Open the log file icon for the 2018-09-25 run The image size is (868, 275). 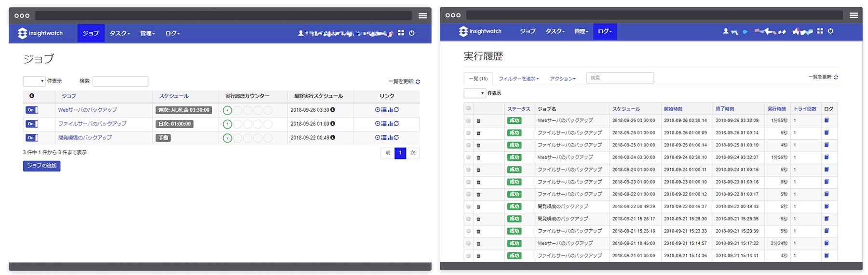point(827,145)
